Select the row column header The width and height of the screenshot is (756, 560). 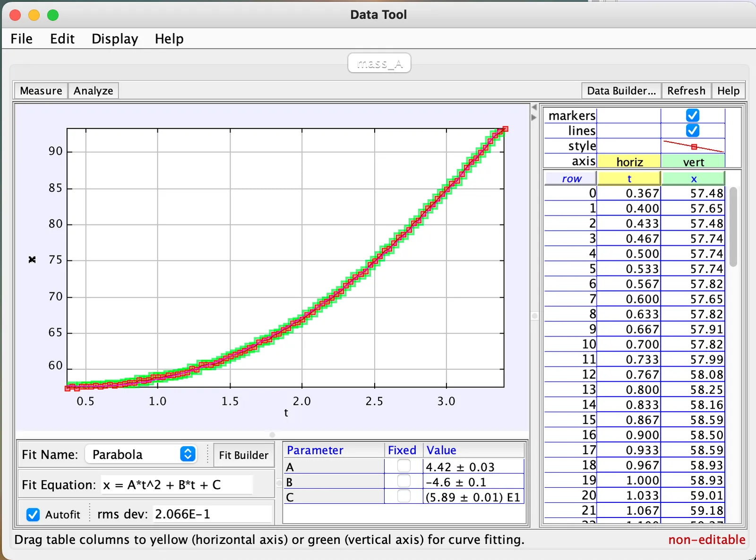(x=571, y=179)
